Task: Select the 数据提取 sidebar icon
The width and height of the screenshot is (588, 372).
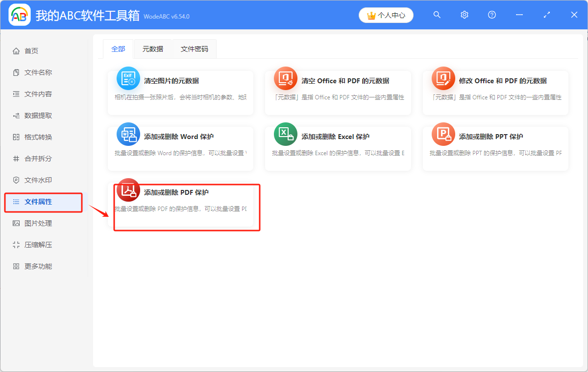Action: pos(16,116)
